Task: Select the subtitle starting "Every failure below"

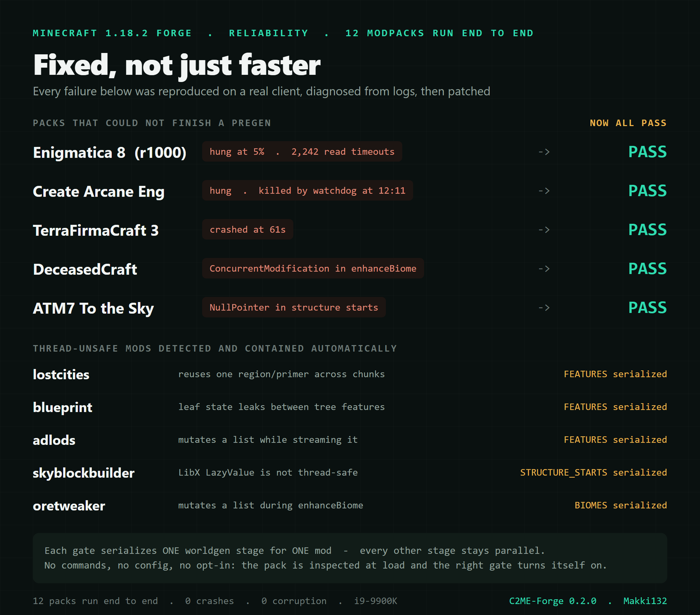Action: pyautogui.click(x=261, y=92)
